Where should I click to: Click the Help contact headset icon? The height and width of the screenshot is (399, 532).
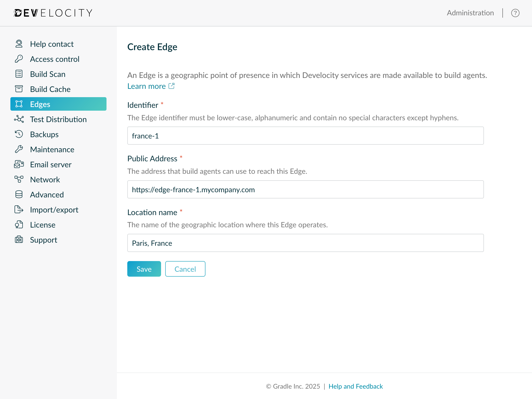tap(19, 44)
